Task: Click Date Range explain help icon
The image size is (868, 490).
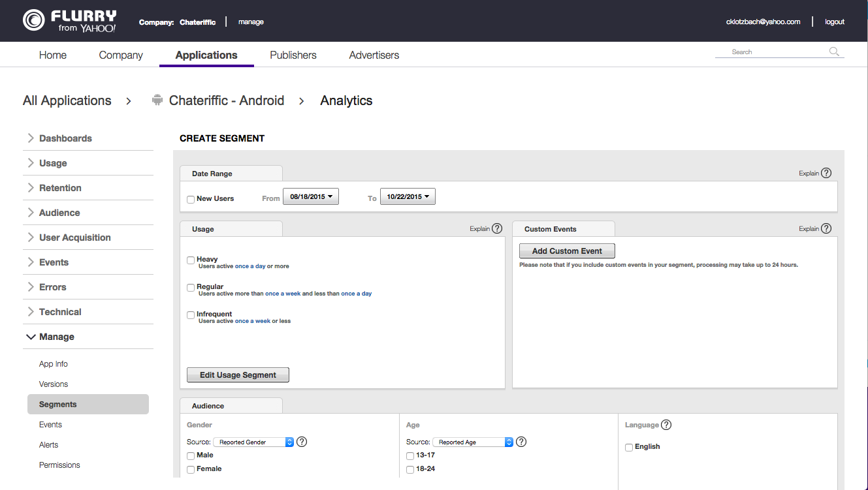Action: [826, 173]
